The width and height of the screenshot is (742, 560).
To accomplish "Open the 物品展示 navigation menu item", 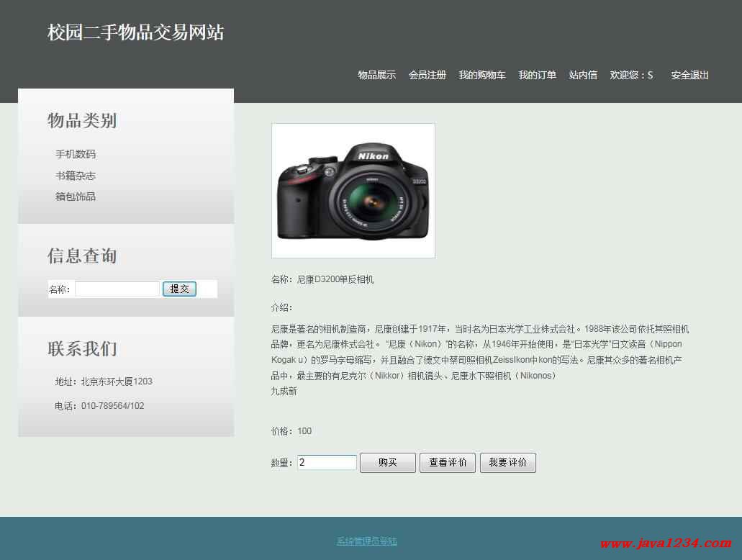I will point(376,75).
